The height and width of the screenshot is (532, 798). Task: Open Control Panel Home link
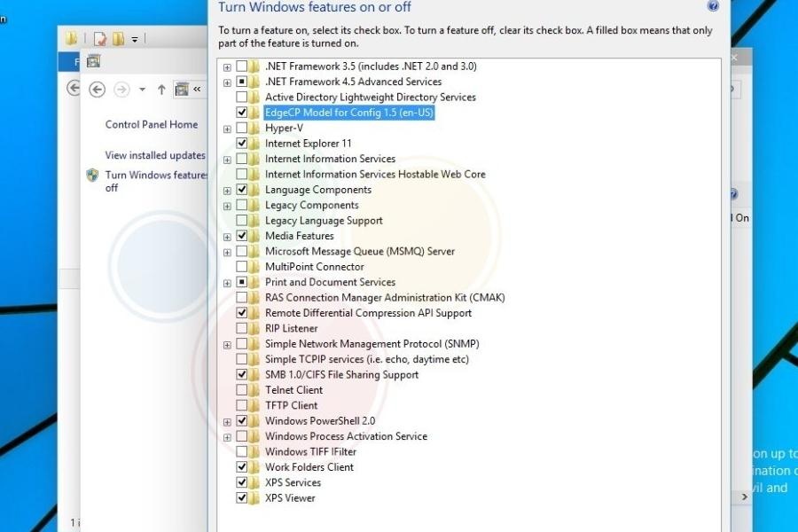(152, 125)
